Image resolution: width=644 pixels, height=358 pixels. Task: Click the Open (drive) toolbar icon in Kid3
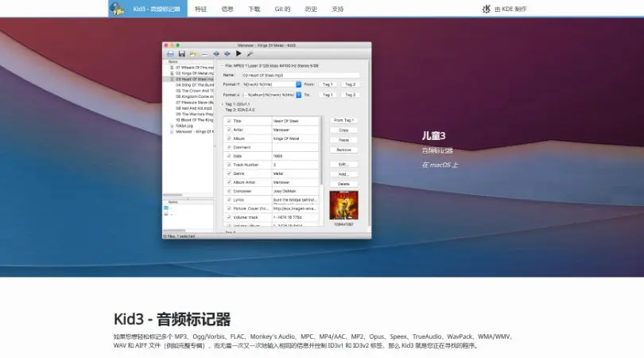pyautogui.click(x=170, y=54)
